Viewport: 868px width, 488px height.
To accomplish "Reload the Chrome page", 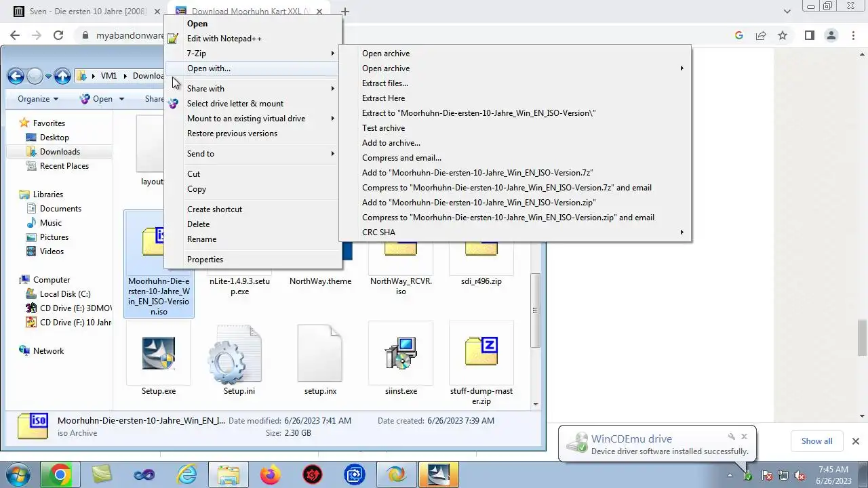I will click(58, 35).
